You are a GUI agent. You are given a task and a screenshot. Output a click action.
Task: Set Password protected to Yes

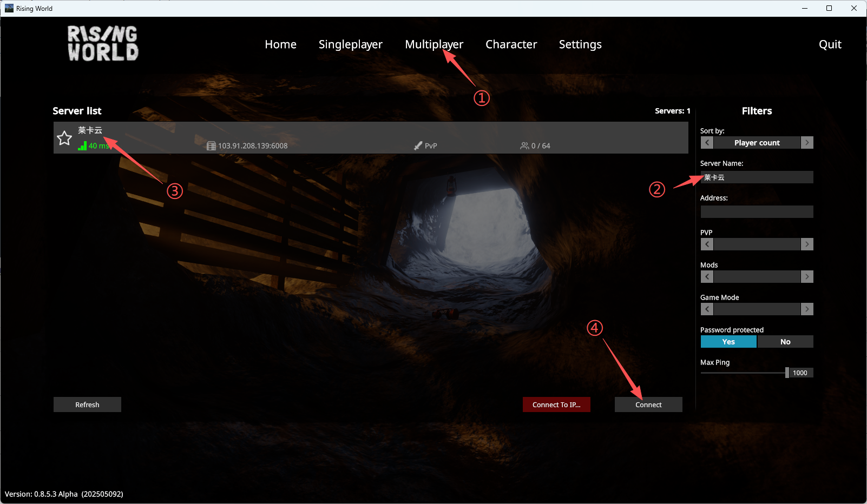coord(728,342)
